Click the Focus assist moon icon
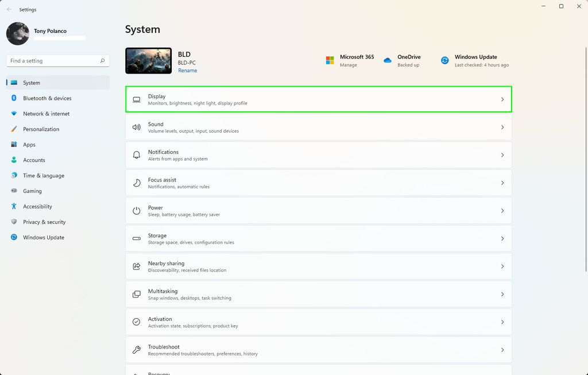 (x=137, y=183)
